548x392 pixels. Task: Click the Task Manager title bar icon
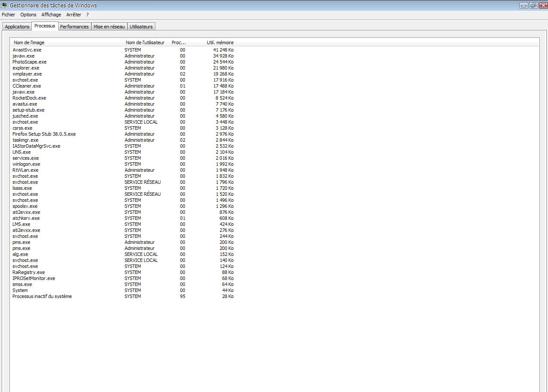4,6
